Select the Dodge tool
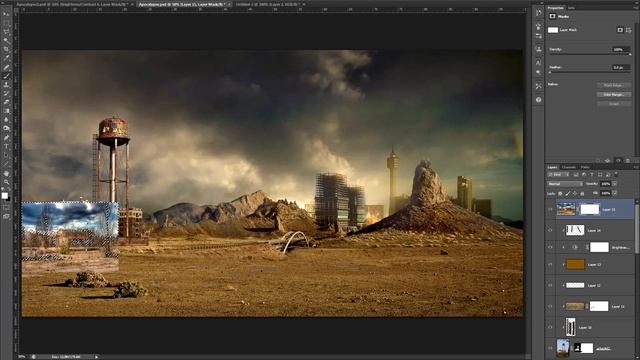Image resolution: width=640 pixels, height=360 pixels. pos(6,129)
